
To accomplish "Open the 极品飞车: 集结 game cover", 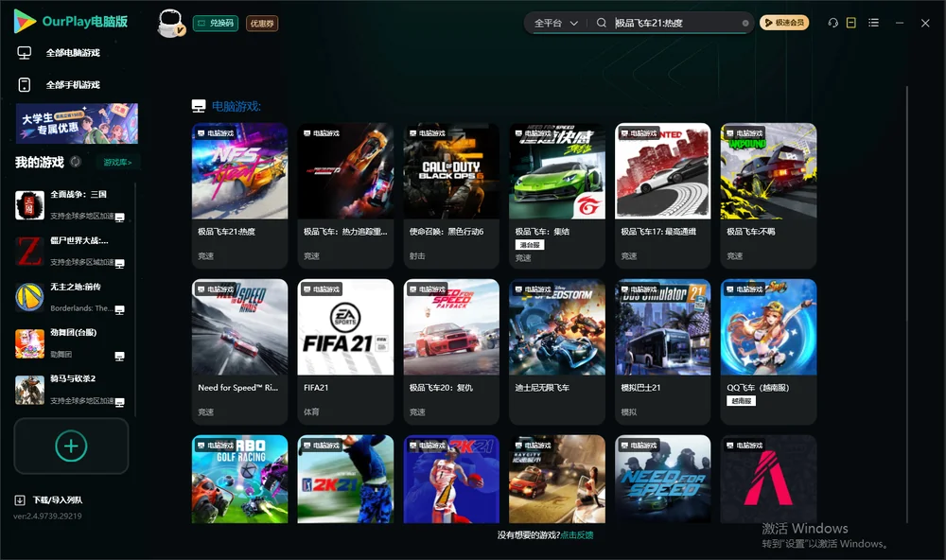I will 557,171.
